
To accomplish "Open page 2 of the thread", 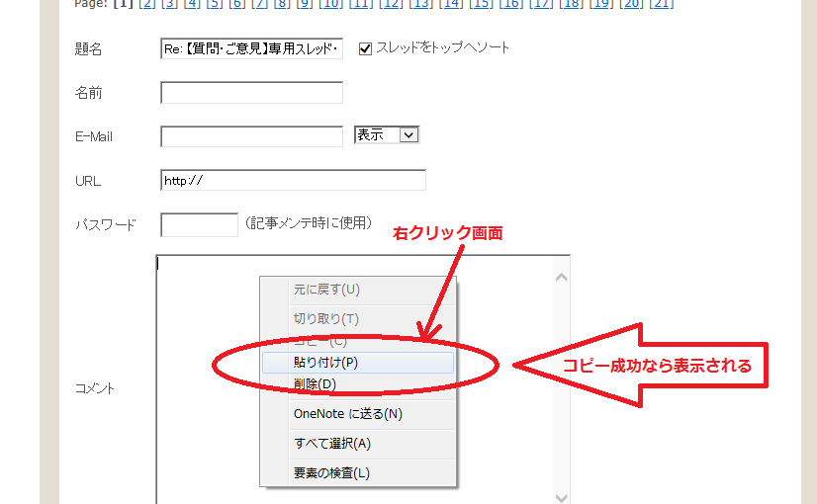I will tap(147, 4).
